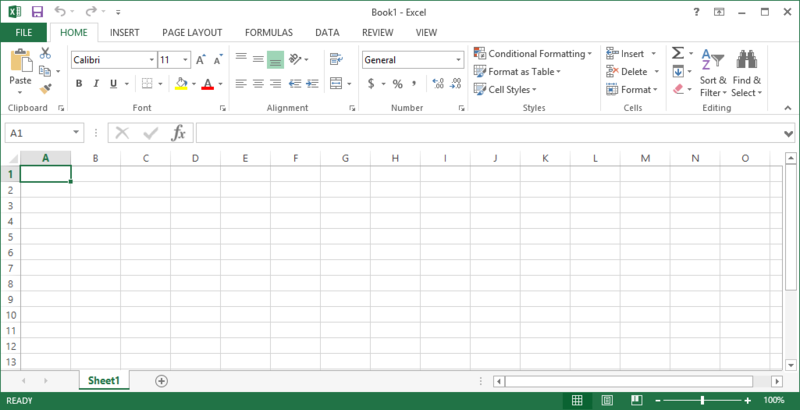Add a new sheet with plus button
Image resolution: width=800 pixels, height=410 pixels.
[161, 381]
